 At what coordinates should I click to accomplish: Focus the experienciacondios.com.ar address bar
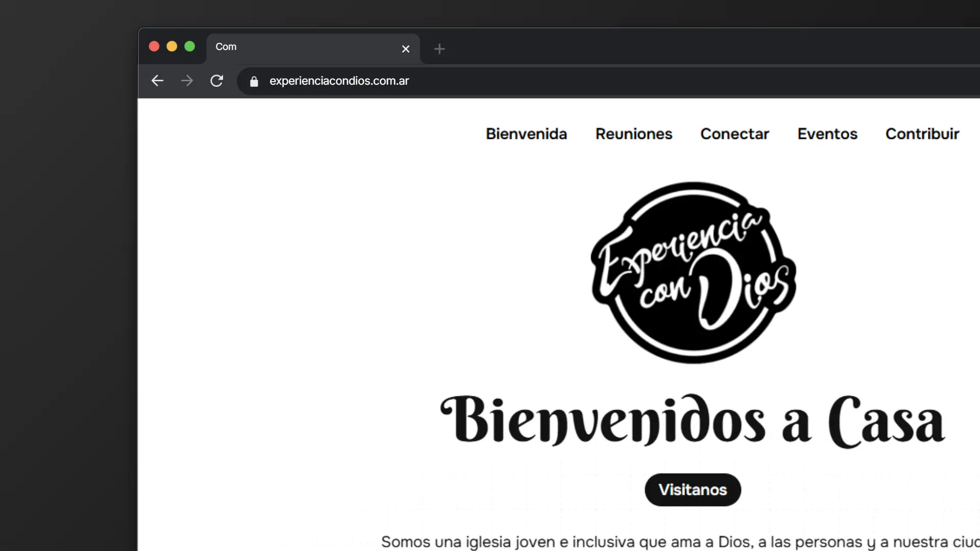pyautogui.click(x=459, y=81)
